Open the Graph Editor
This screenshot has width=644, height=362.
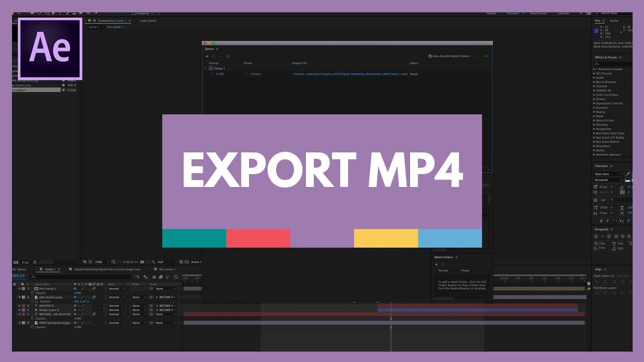tap(176, 277)
